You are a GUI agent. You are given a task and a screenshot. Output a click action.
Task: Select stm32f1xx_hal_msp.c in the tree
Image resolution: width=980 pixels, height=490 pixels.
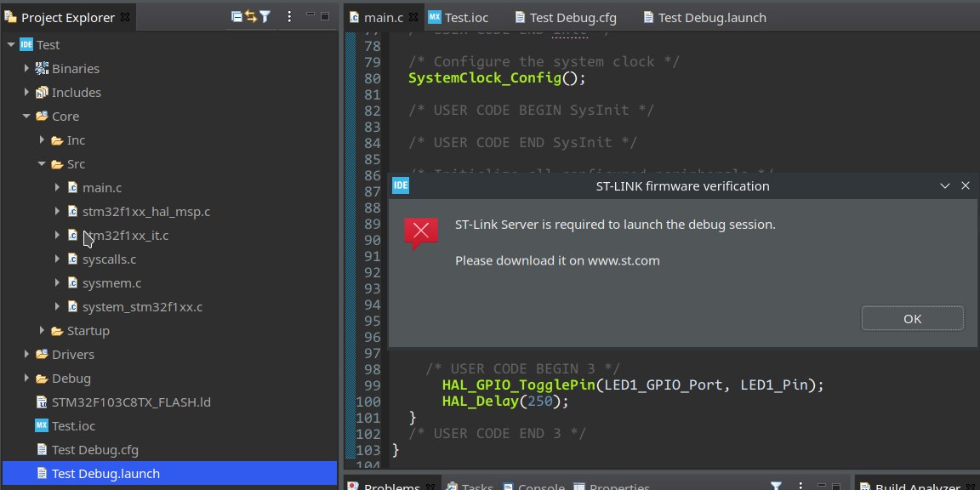click(146, 212)
